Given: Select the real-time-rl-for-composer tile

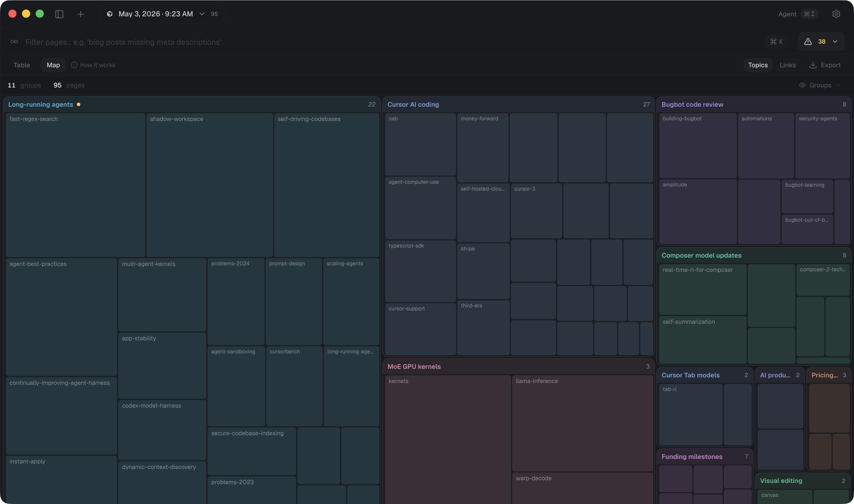Looking at the screenshot, I should pyautogui.click(x=702, y=289).
